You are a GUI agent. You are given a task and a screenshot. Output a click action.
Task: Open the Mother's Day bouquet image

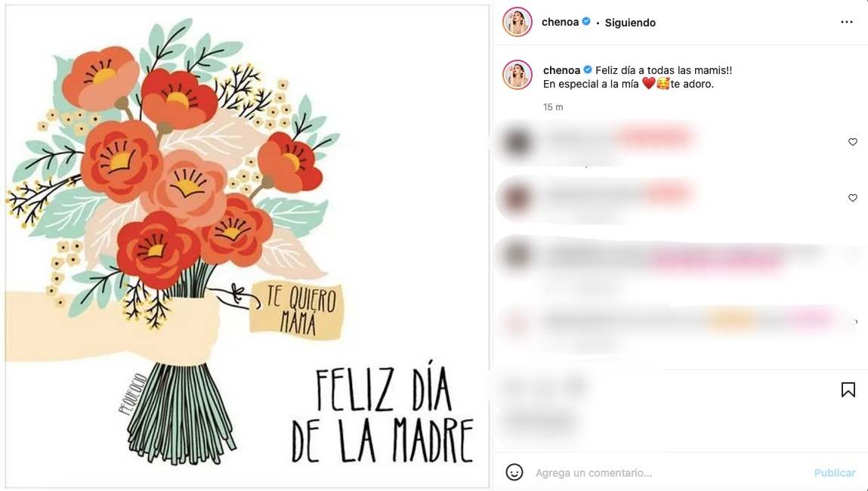pos(248,246)
